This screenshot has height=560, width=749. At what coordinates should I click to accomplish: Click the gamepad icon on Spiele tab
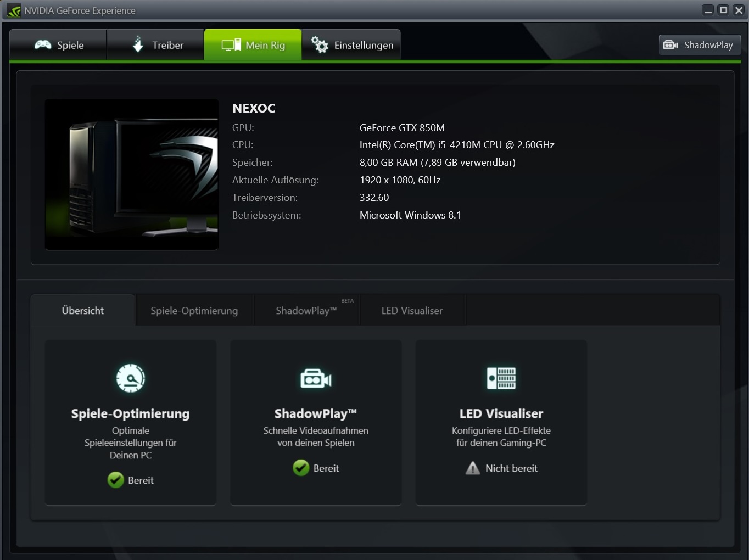tap(43, 45)
